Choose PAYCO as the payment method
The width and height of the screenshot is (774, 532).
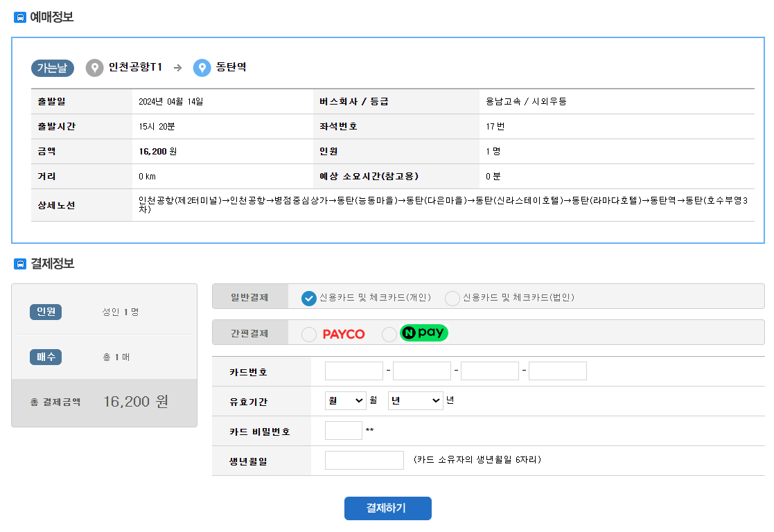[x=309, y=333]
